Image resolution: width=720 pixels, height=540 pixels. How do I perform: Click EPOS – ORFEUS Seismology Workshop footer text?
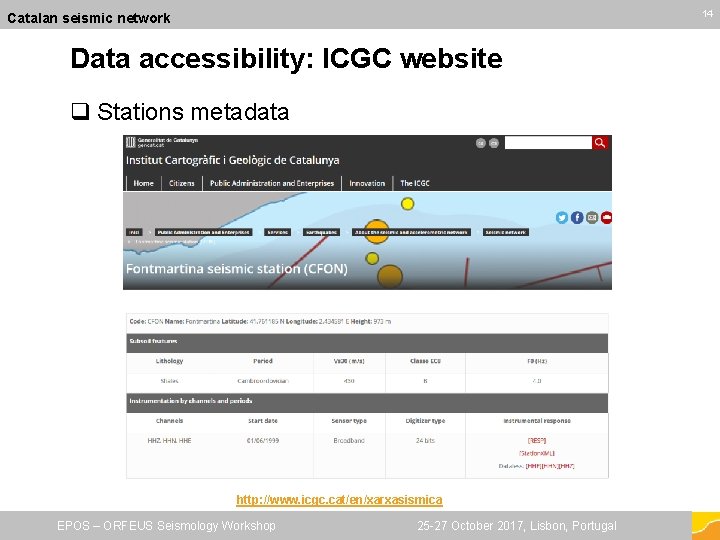coord(166,526)
